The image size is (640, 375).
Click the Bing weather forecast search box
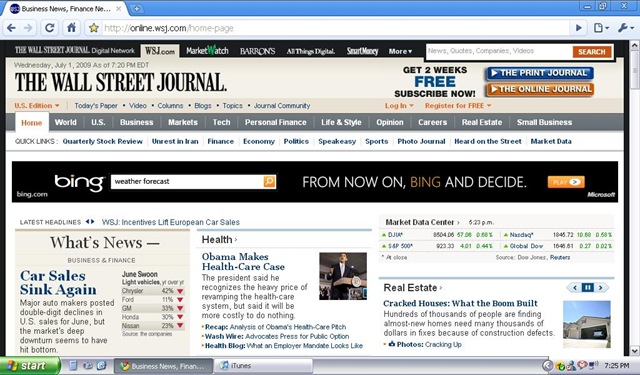point(187,182)
